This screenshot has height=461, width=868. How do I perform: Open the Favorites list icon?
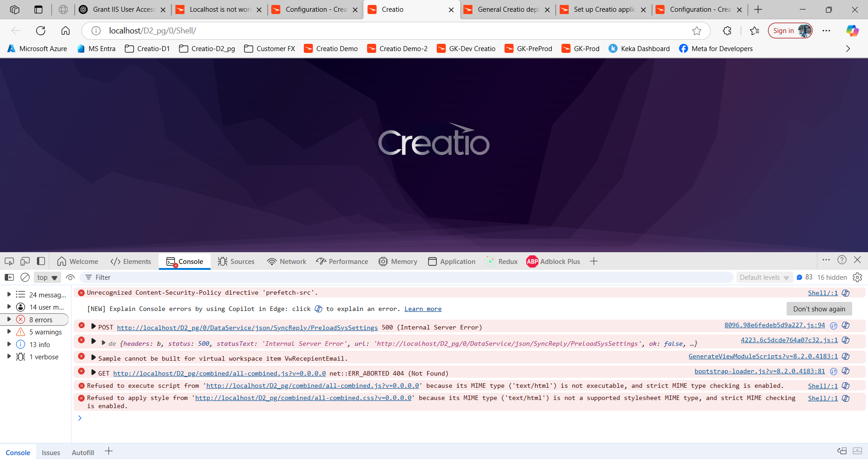[x=754, y=31]
